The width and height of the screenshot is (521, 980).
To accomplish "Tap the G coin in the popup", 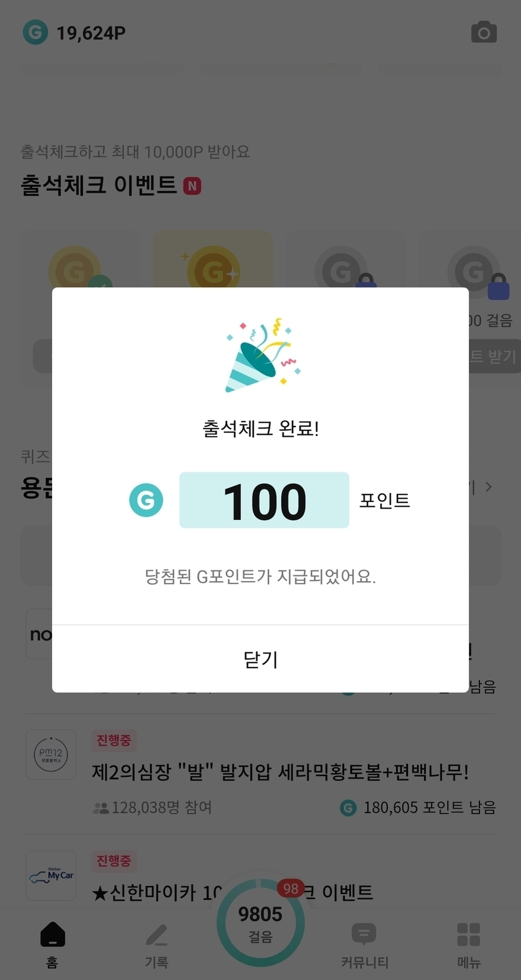I will click(146, 500).
